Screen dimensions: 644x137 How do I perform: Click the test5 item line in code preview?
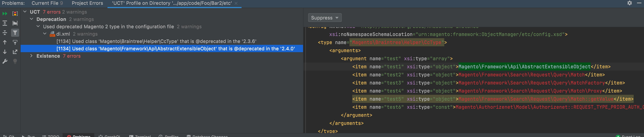tap(492, 99)
